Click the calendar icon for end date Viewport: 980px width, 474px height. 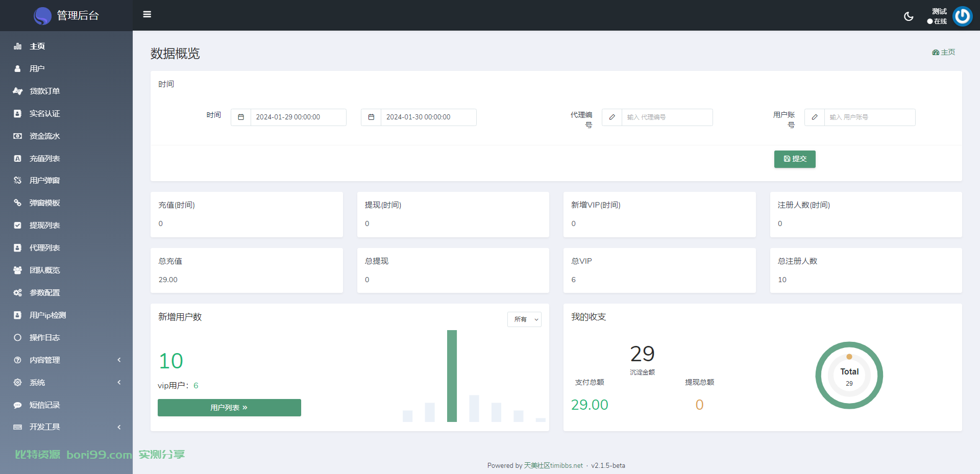point(371,117)
